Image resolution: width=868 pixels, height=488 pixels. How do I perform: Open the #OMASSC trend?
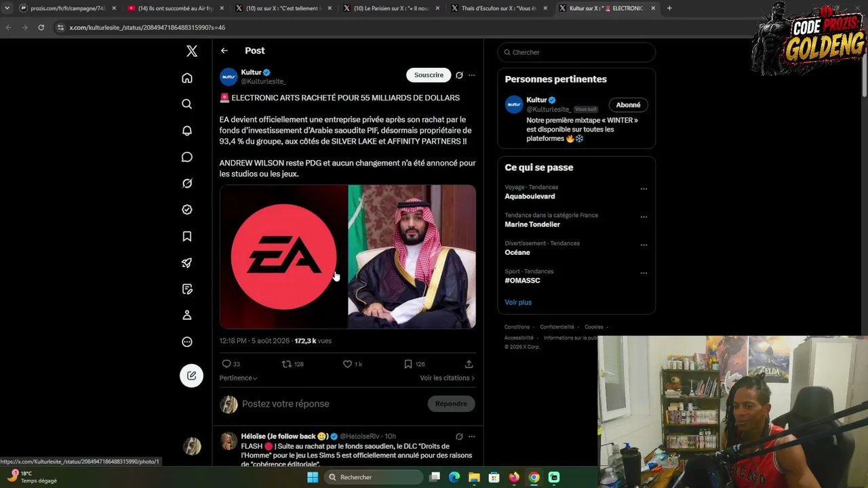click(x=522, y=281)
